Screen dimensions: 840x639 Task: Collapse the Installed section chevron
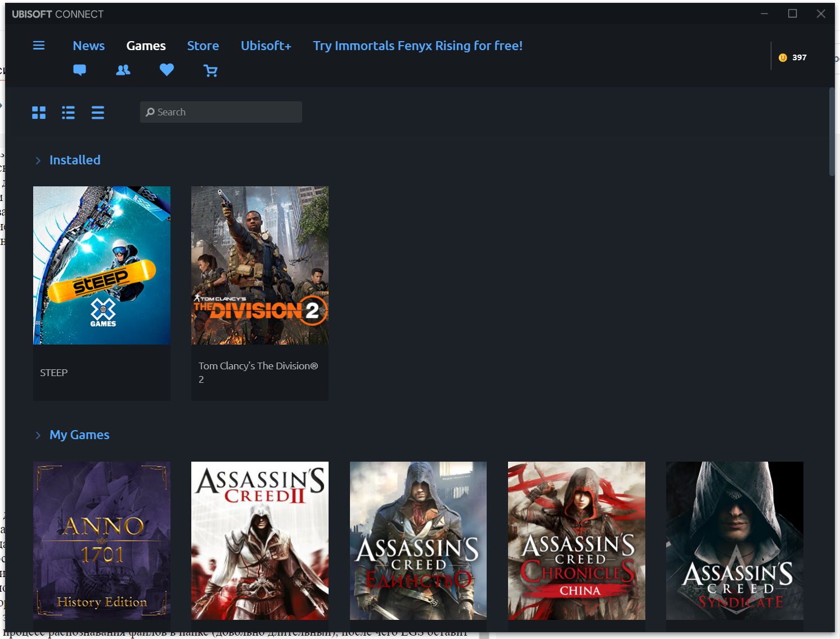click(38, 160)
